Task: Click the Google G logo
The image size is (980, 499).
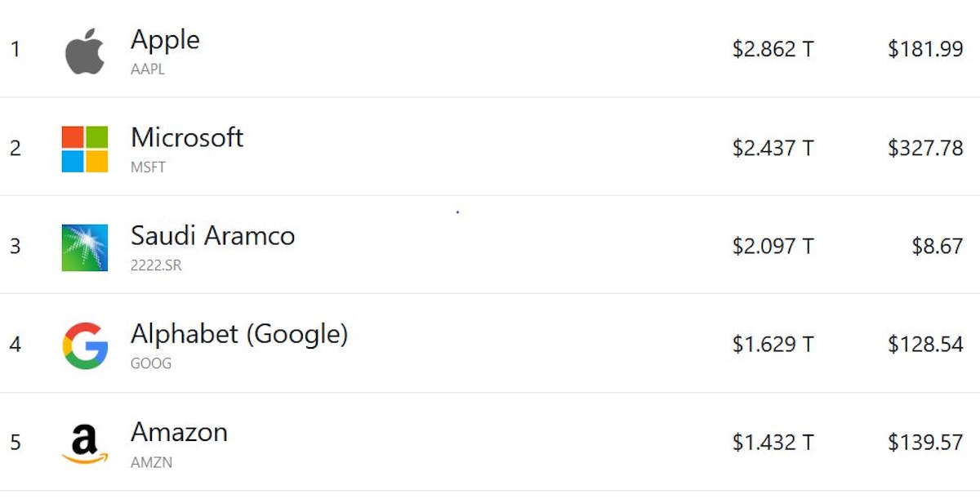Action: (x=85, y=345)
